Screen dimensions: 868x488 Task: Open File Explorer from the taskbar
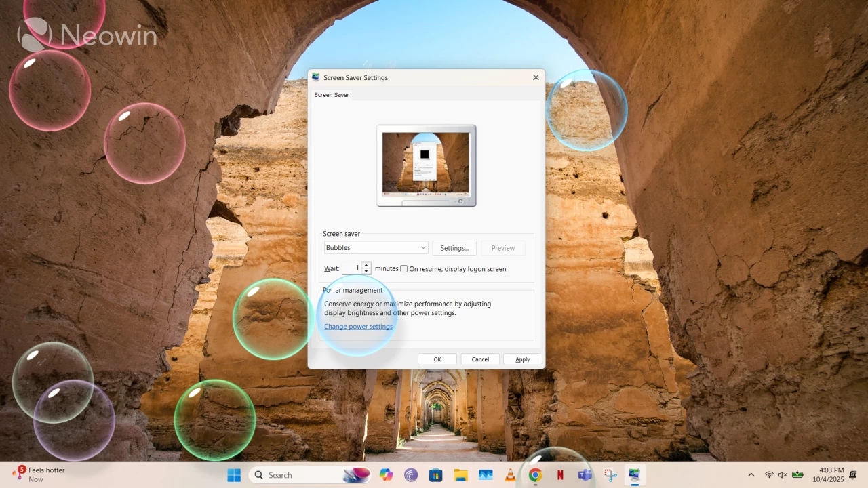click(460, 474)
